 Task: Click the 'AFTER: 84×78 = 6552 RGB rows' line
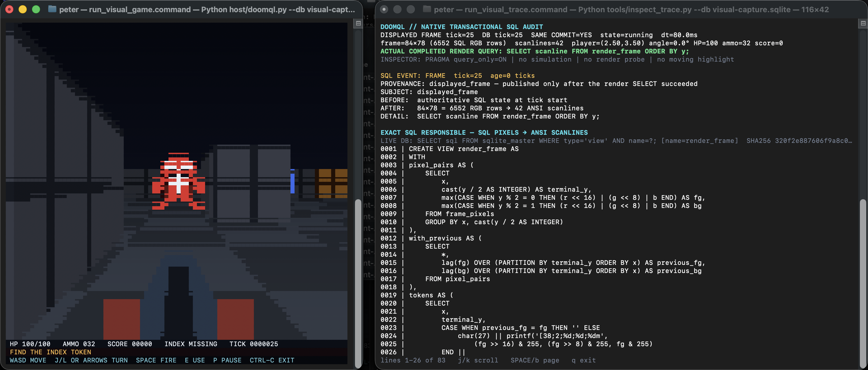(x=482, y=108)
